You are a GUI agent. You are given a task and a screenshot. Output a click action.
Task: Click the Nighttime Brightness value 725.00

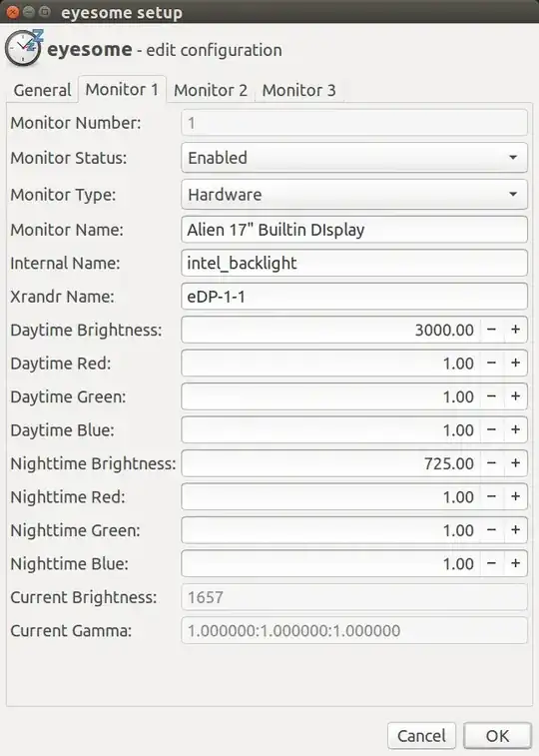click(x=449, y=463)
